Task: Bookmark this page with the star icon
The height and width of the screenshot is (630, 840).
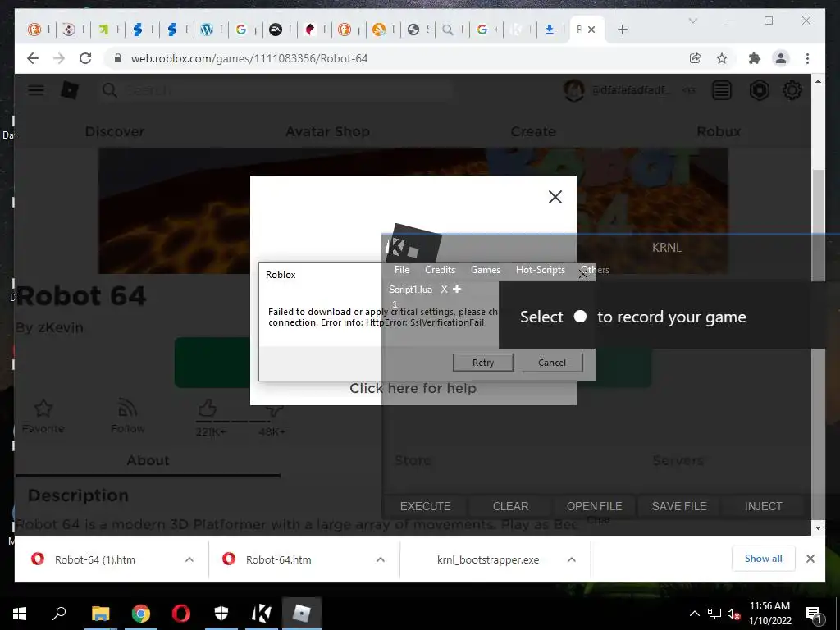Action: click(722, 58)
